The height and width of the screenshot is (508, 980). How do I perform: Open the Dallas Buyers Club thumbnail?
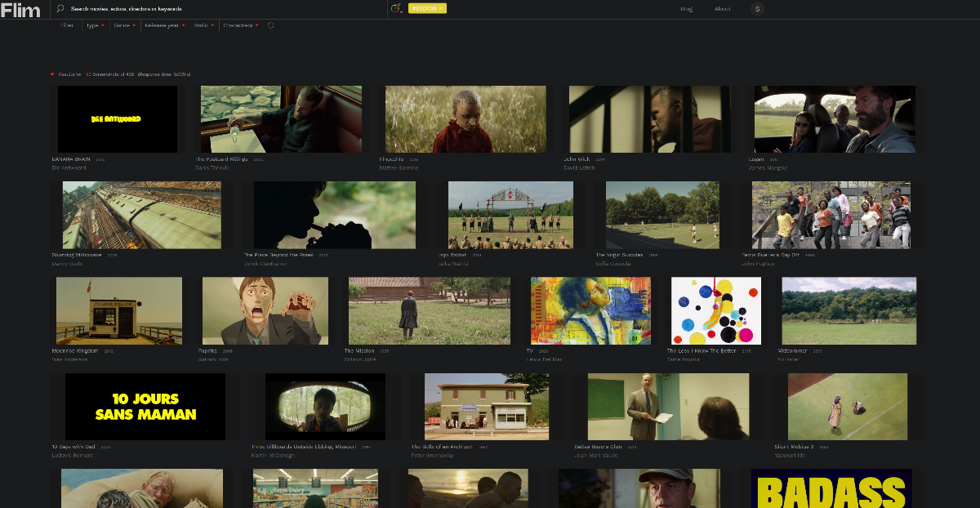click(x=668, y=407)
